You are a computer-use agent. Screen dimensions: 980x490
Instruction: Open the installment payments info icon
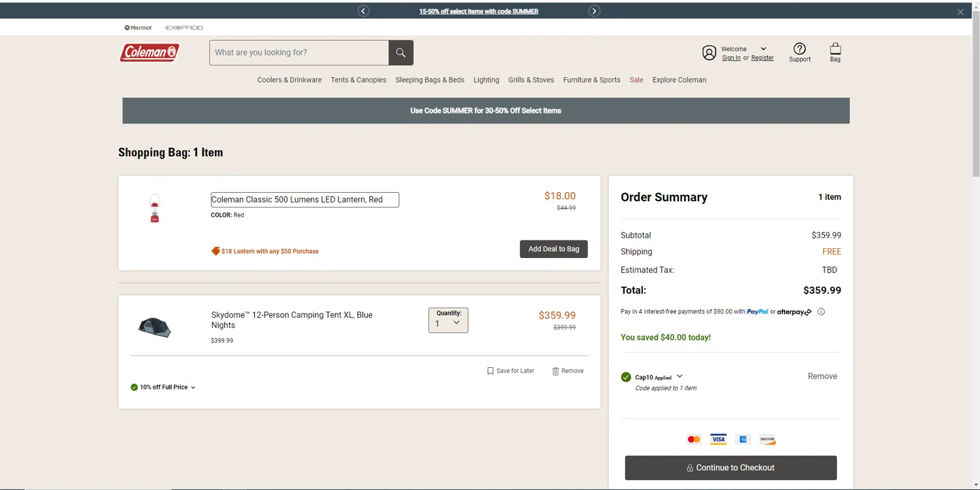pos(821,312)
